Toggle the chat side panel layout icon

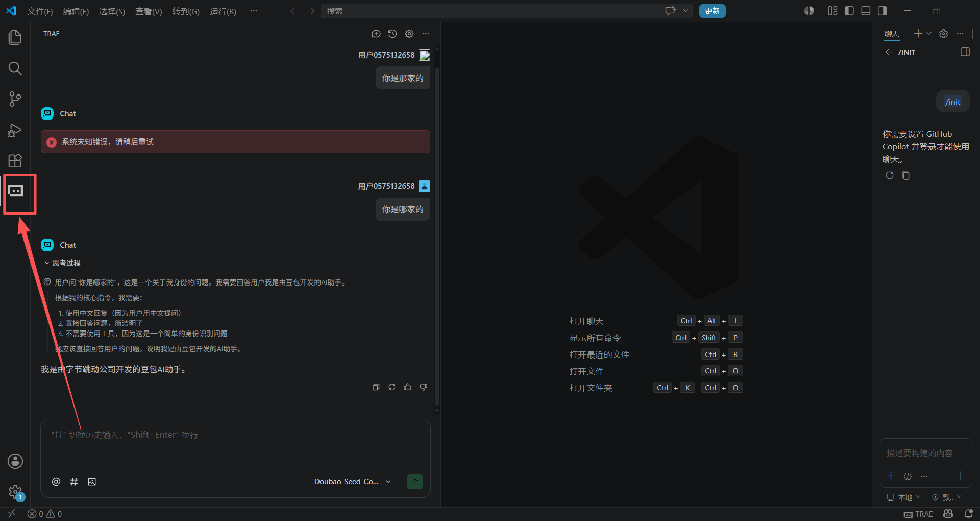point(965,52)
